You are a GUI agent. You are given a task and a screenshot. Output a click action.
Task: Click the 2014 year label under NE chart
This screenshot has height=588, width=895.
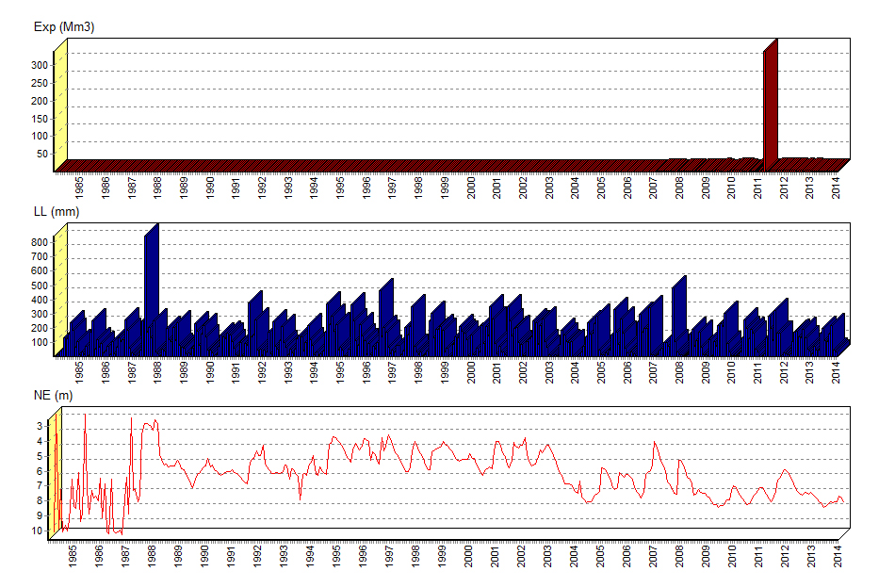pyautogui.click(x=839, y=559)
